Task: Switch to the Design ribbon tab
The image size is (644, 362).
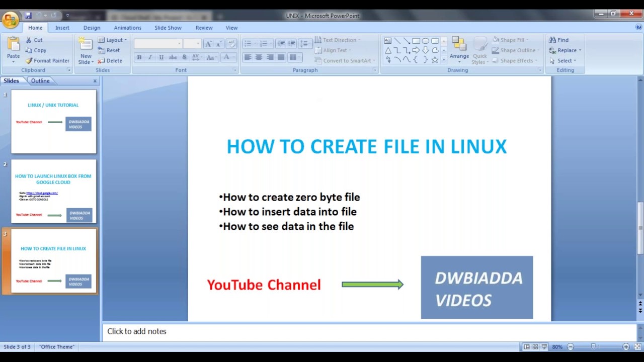Action: click(x=92, y=28)
